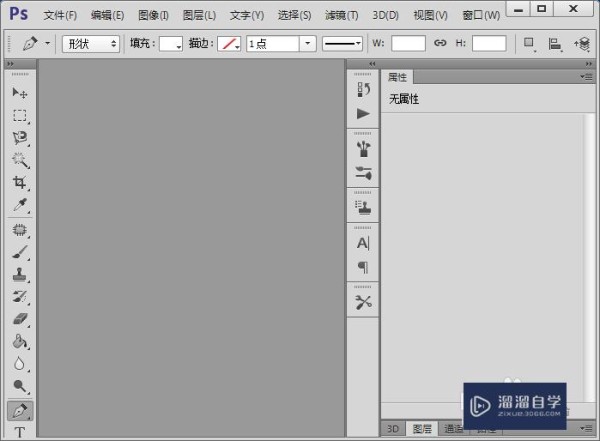Open the 描边 stroke color picker
The height and width of the screenshot is (441, 600).
point(229,44)
